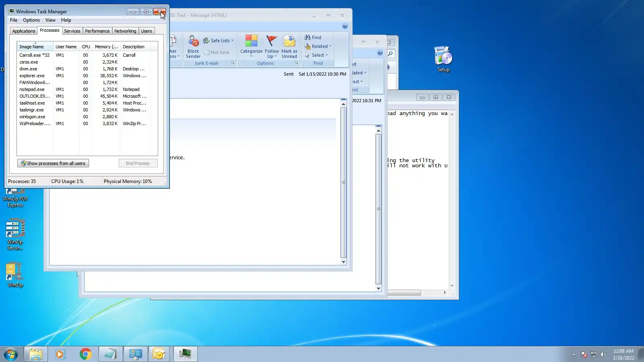Expand the Select dropdown in the message ribbon
Image resolution: width=644 pixels, height=362 pixels.
pos(316,55)
